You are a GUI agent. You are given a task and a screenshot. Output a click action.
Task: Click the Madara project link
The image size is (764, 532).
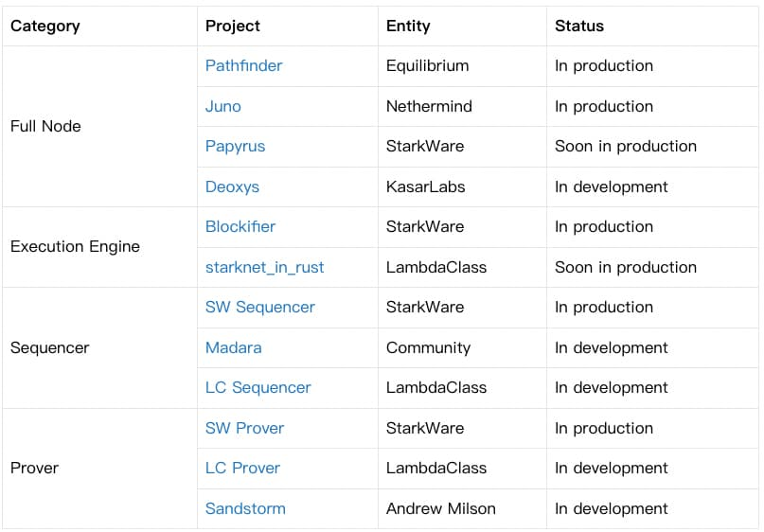pyautogui.click(x=234, y=347)
